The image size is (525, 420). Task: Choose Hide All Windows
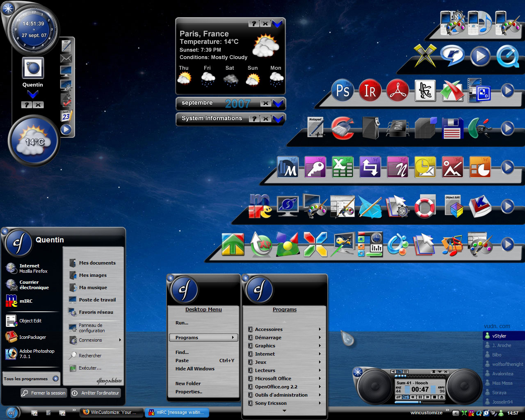click(195, 369)
